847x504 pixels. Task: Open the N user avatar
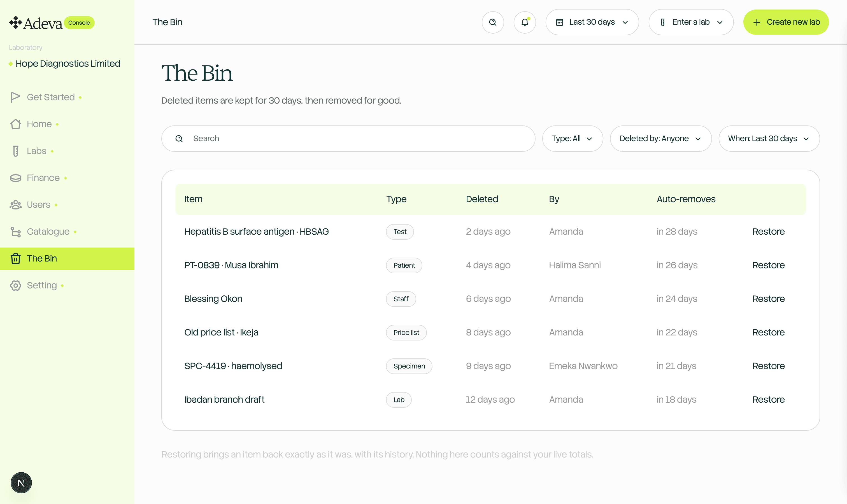pyautogui.click(x=21, y=483)
